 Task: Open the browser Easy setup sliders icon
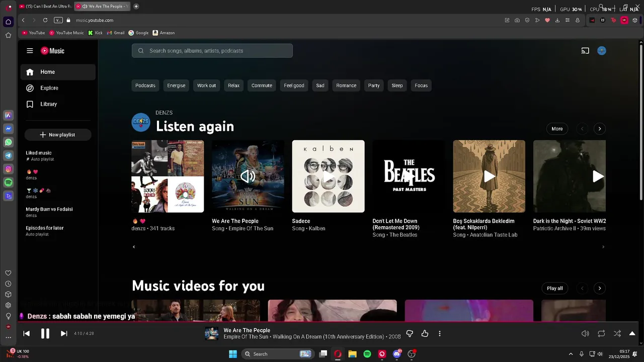click(568, 20)
